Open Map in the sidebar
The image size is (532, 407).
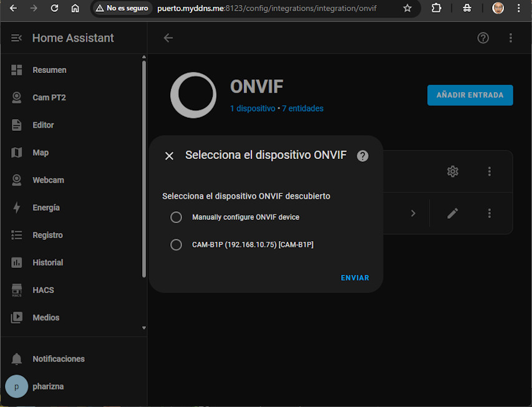[74, 153]
